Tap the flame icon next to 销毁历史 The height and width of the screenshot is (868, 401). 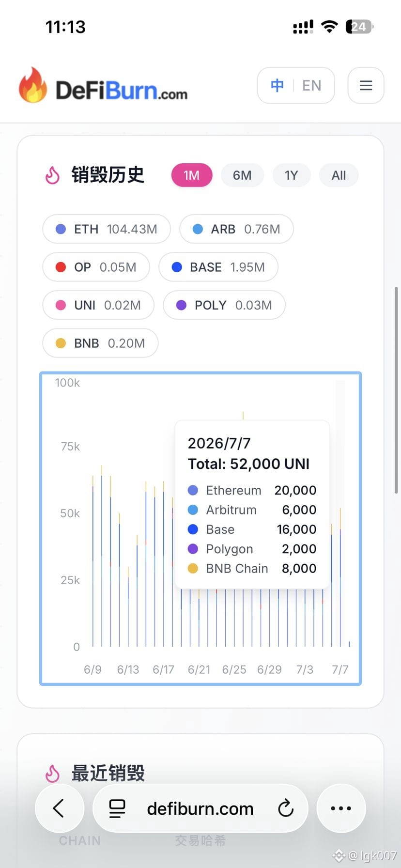(x=52, y=175)
